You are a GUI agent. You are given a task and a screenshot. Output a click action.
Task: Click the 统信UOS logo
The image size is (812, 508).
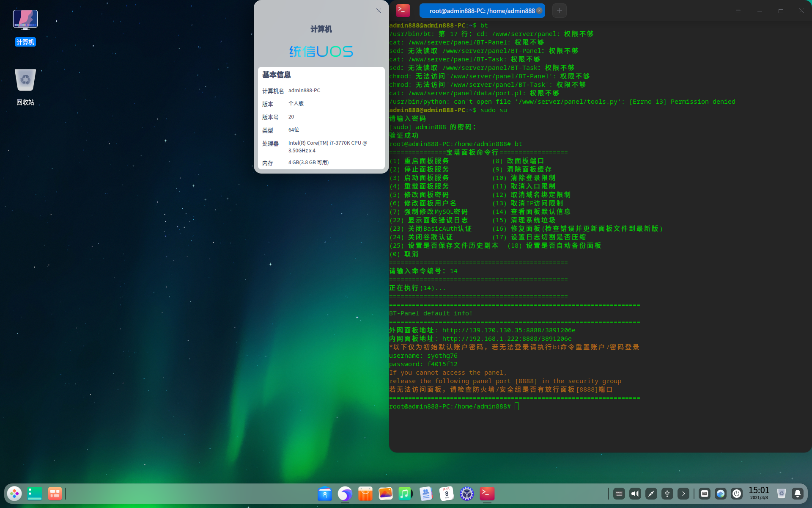pyautogui.click(x=321, y=52)
